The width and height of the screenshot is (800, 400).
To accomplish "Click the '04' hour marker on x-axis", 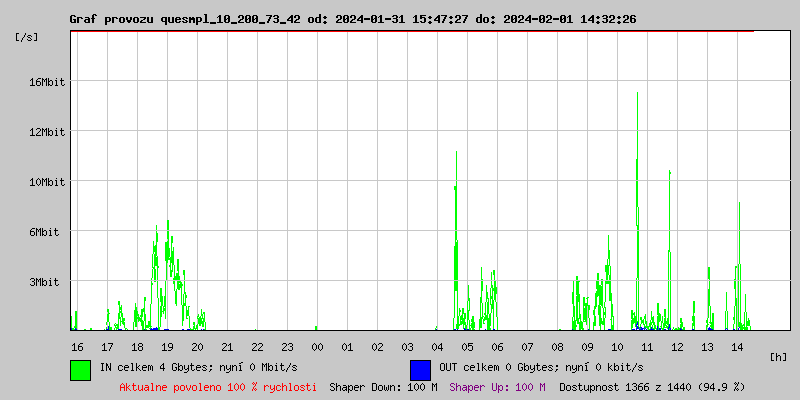I will (x=437, y=346).
